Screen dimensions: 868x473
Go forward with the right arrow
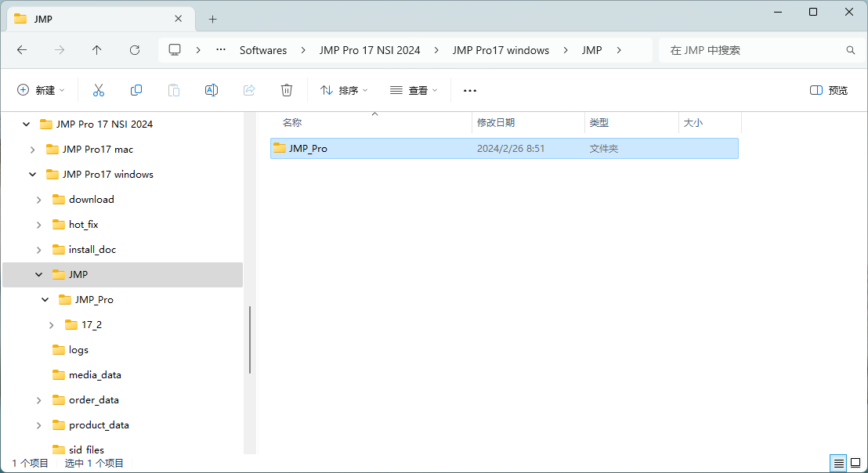tap(60, 50)
